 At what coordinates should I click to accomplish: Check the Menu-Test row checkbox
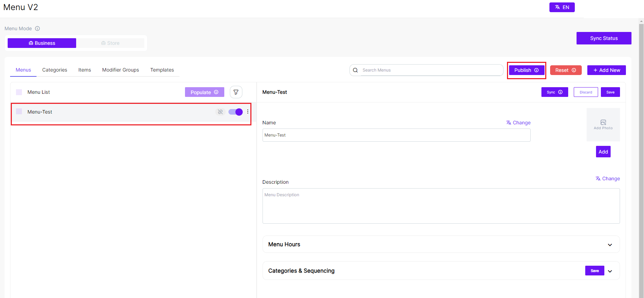tap(19, 111)
